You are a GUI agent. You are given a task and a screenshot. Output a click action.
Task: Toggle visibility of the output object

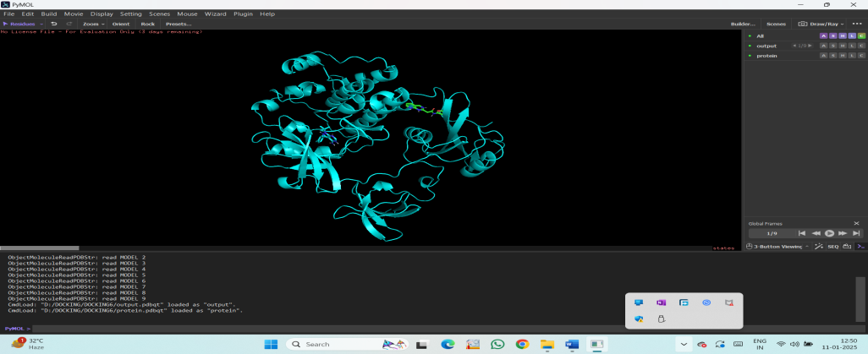click(750, 46)
